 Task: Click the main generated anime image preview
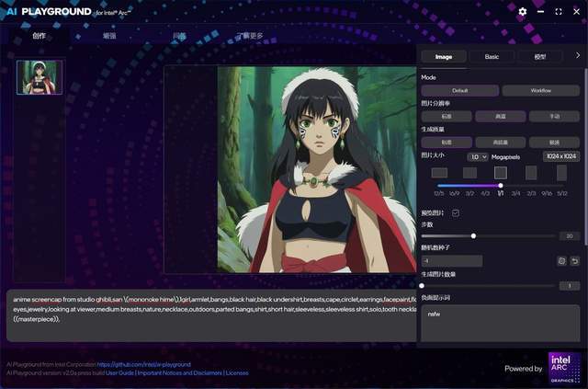tap(317, 169)
